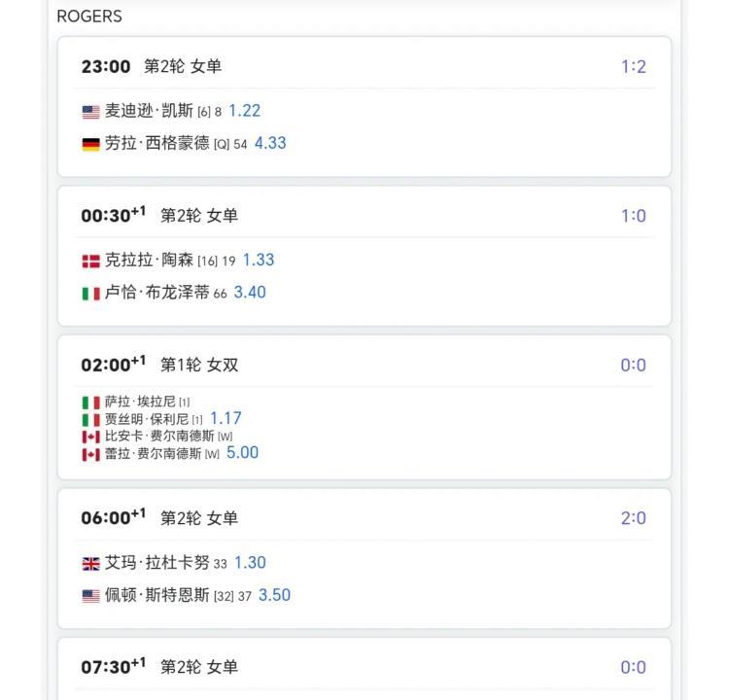Open the 02:00 第1轮 女双 match card header
This screenshot has height=700, width=729.
pos(159,365)
